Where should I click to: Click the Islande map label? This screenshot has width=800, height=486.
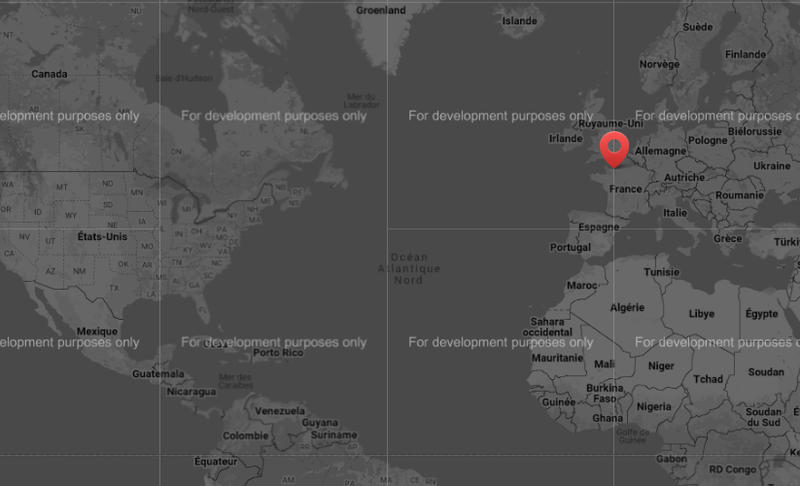[x=519, y=20]
